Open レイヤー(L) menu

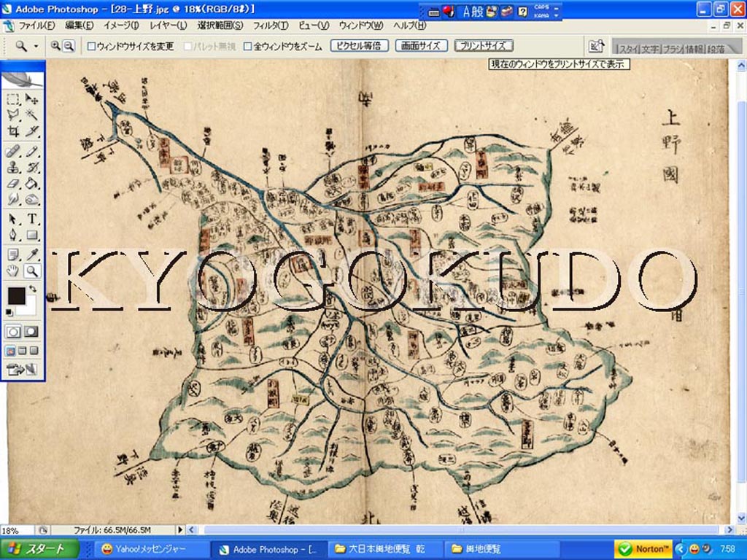(x=169, y=26)
